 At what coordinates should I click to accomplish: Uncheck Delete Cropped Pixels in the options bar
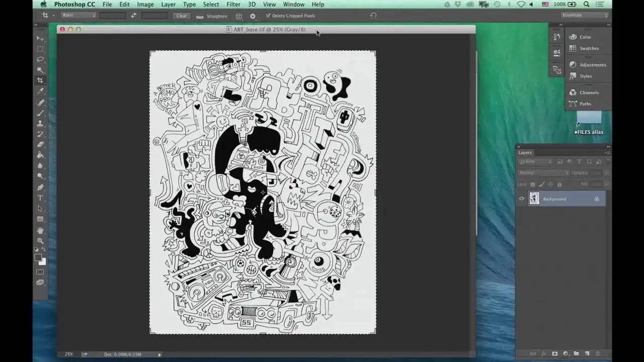coord(269,16)
